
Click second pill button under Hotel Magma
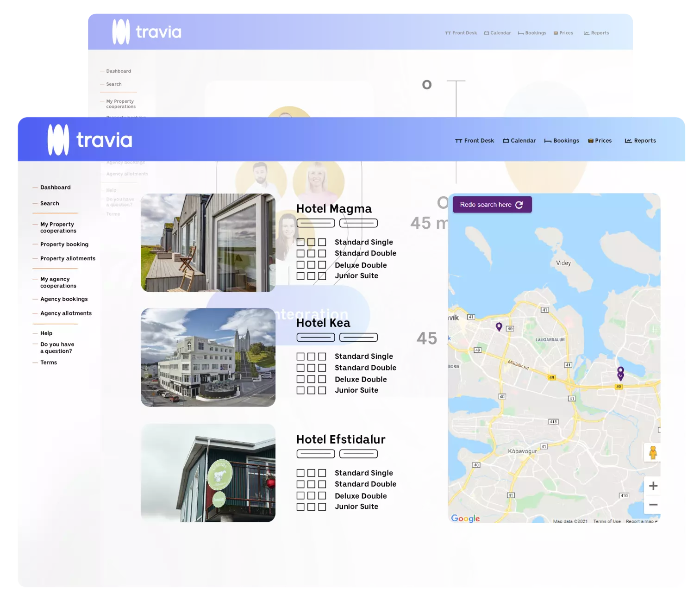(x=359, y=223)
